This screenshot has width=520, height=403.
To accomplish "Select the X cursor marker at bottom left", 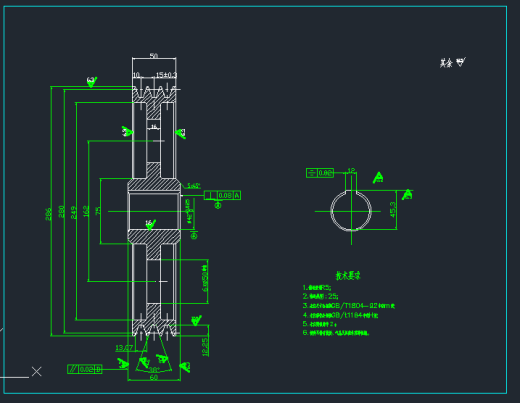I will click(x=37, y=371).
